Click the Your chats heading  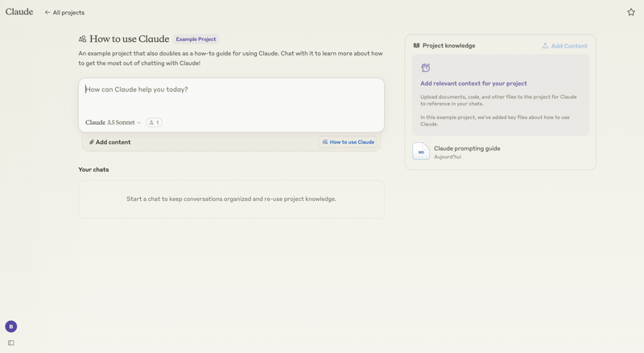93,170
